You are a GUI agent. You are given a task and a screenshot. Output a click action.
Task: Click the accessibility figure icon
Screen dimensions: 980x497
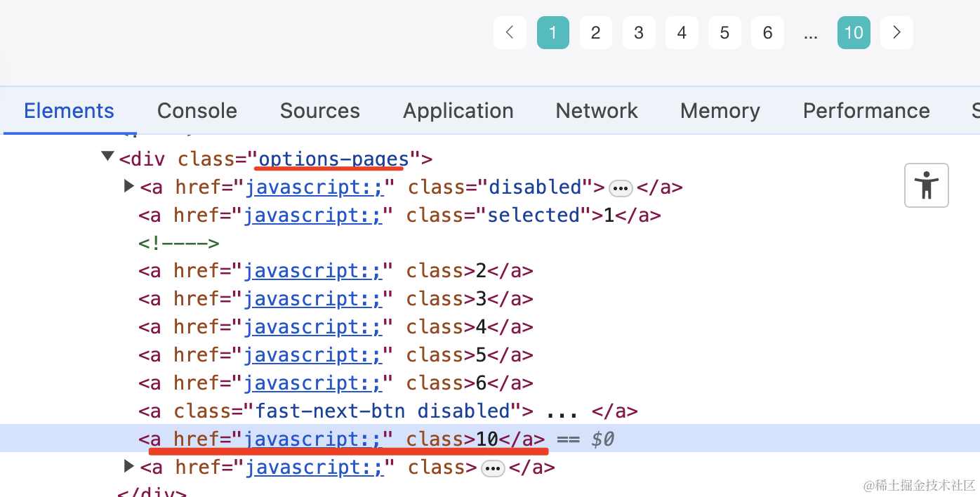pos(926,185)
